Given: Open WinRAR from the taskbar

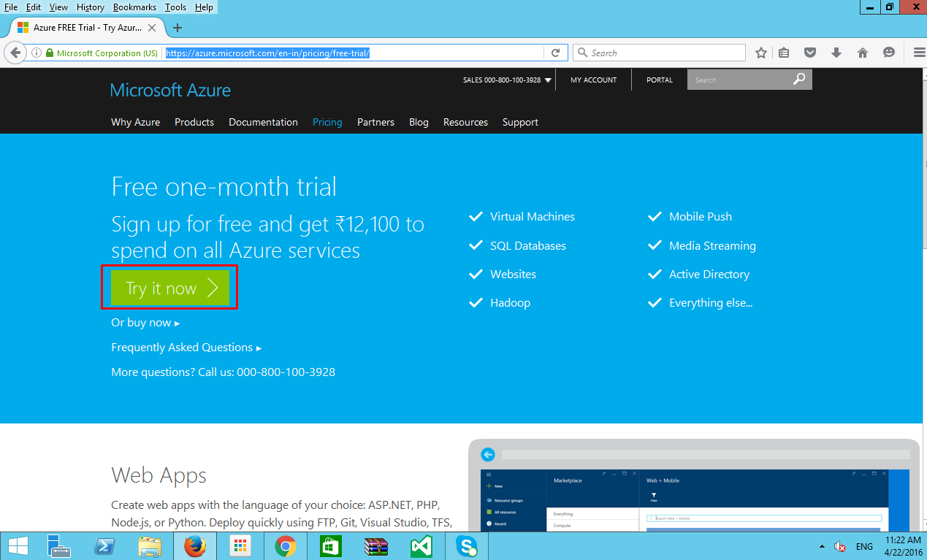Looking at the screenshot, I should pos(376,545).
